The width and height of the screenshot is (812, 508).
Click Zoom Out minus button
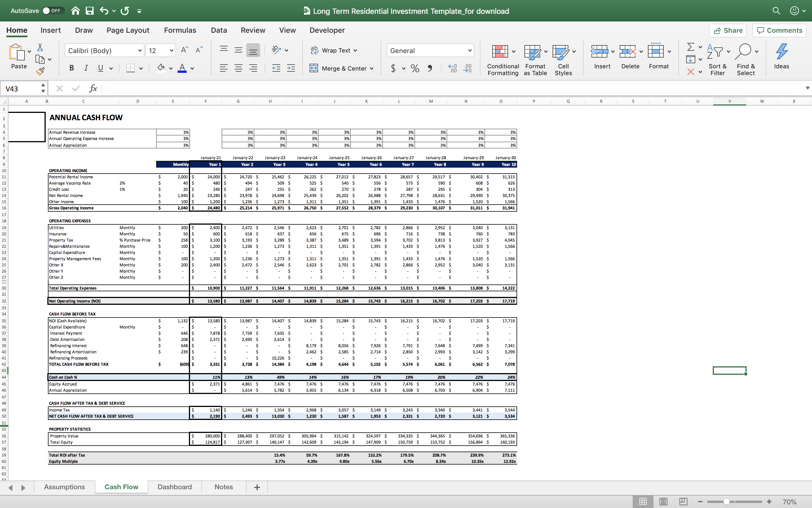pos(700,502)
